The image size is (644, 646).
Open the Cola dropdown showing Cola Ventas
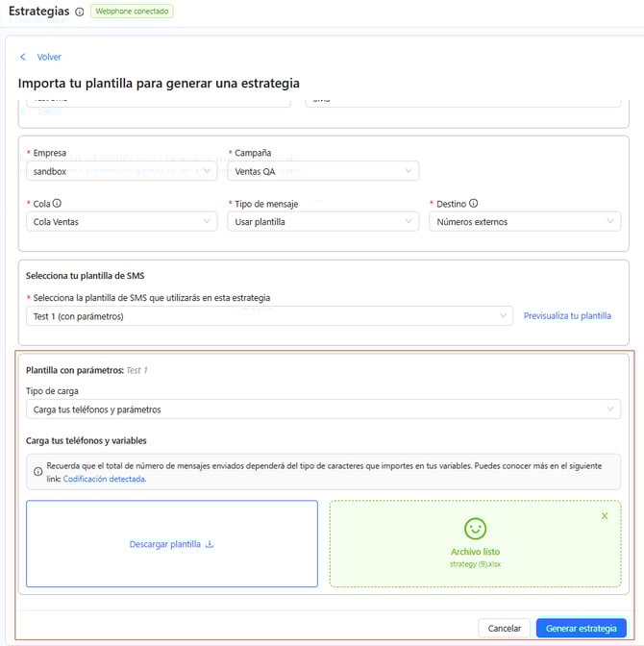pyautogui.click(x=121, y=221)
